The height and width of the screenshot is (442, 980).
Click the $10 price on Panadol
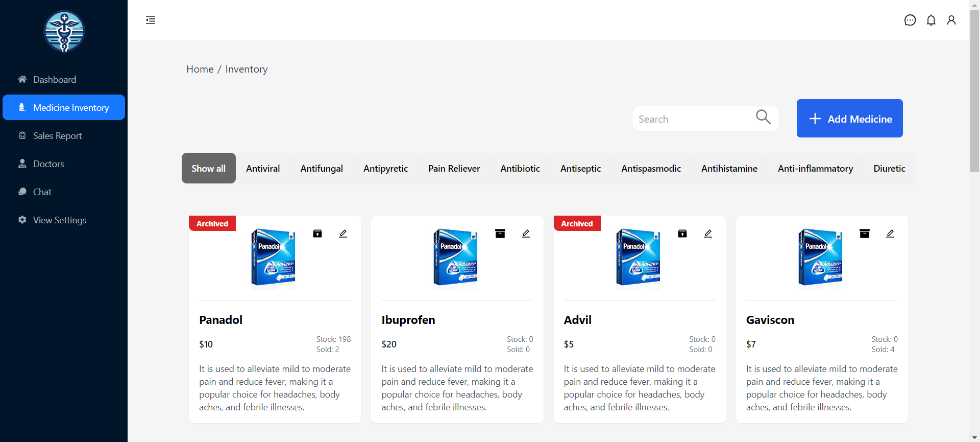(x=206, y=344)
